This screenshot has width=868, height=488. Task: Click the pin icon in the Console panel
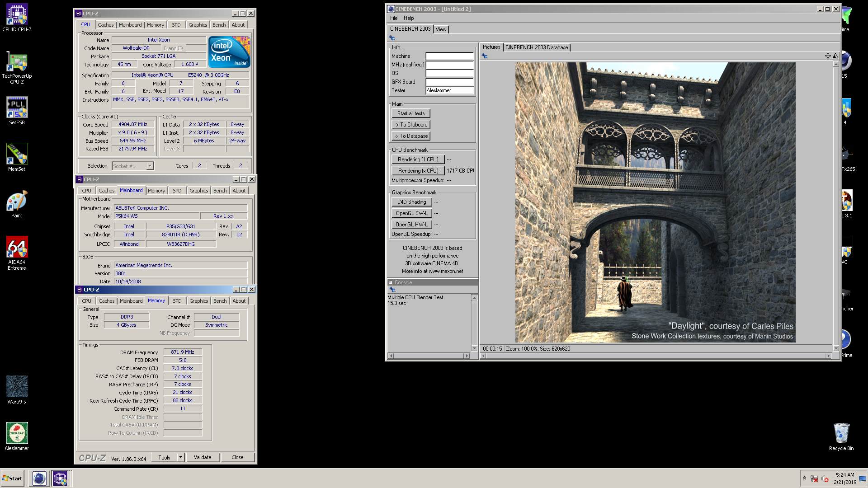(x=392, y=290)
